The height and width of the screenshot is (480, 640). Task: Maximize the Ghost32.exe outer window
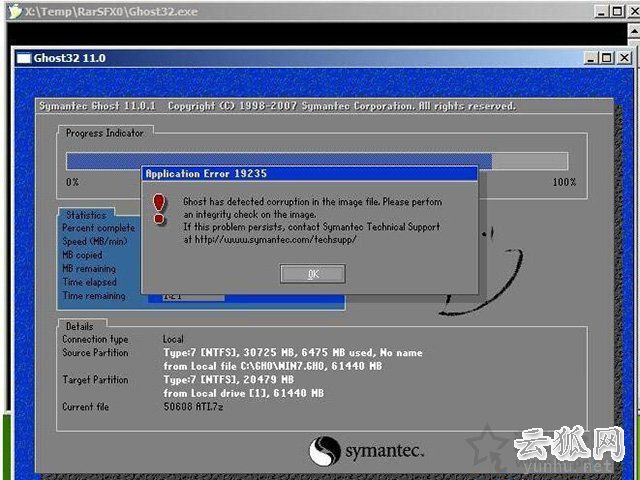click(617, 11)
